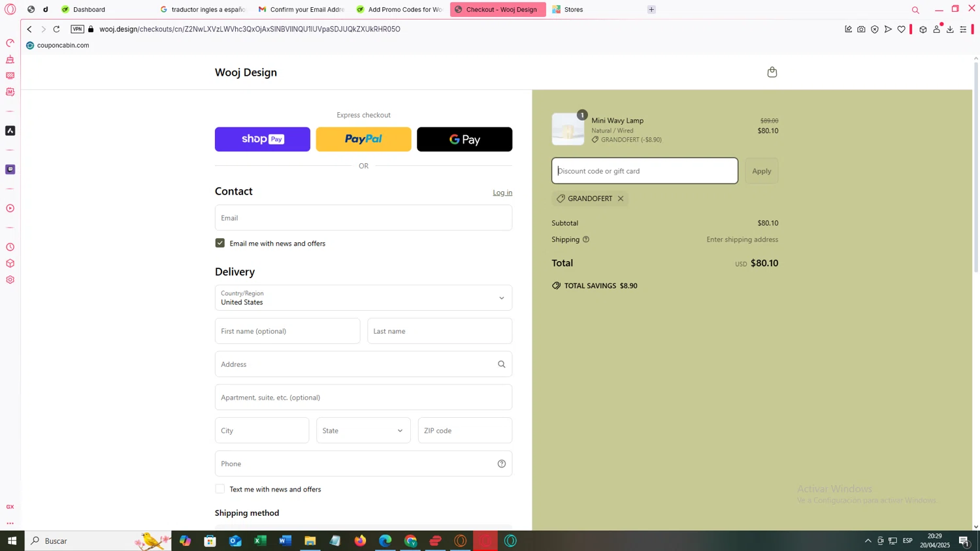Click the TOTAL SAVINGS $8.90 text

click(x=600, y=286)
